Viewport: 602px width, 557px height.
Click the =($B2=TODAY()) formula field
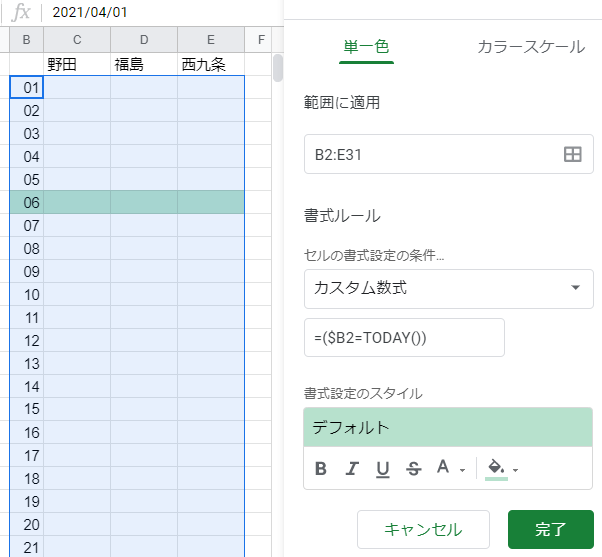pyautogui.click(x=404, y=337)
